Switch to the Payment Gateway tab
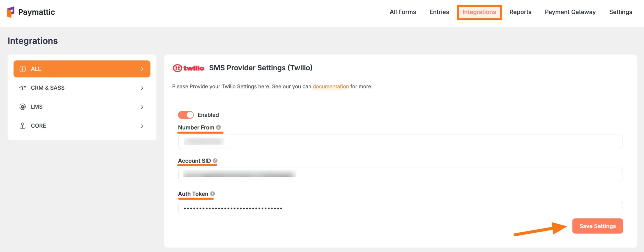 (570, 12)
